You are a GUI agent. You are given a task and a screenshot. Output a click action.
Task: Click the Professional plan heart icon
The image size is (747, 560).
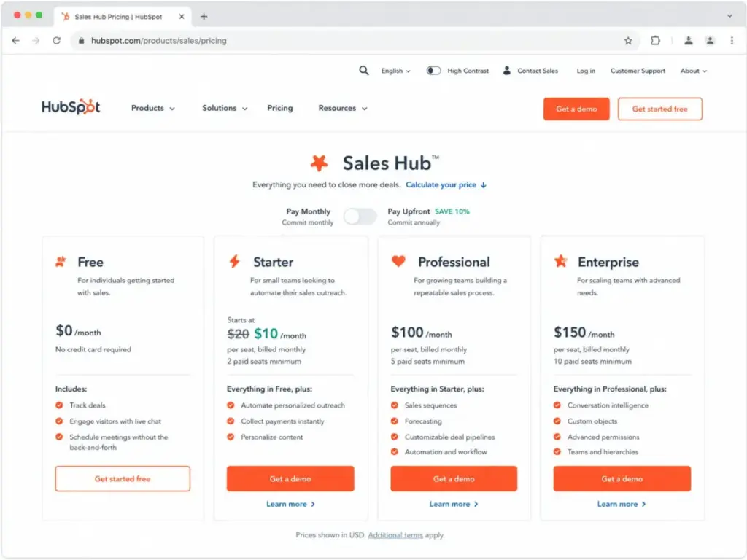click(x=398, y=260)
